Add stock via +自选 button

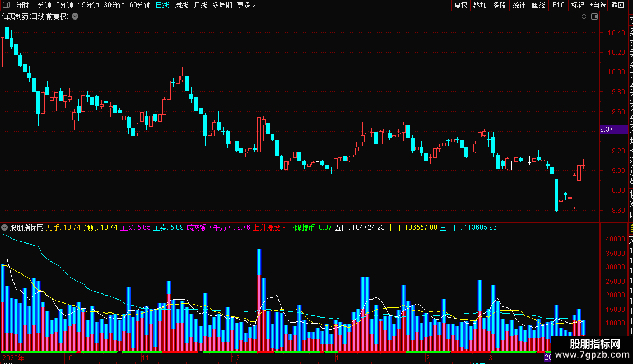(x=598, y=5)
